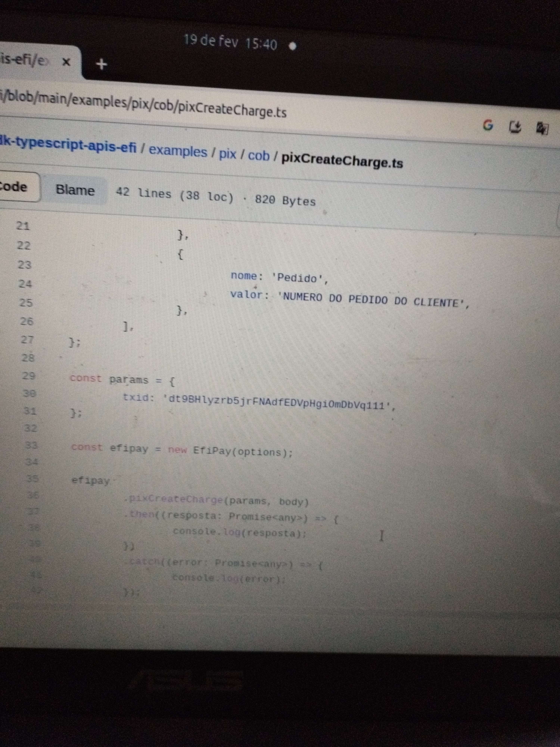Click 'console.log(resposta);' code line

point(240,533)
